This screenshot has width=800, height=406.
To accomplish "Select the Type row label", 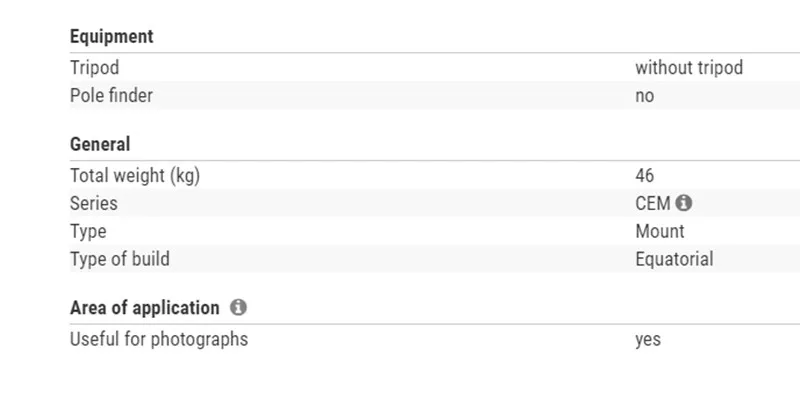I will (88, 232).
